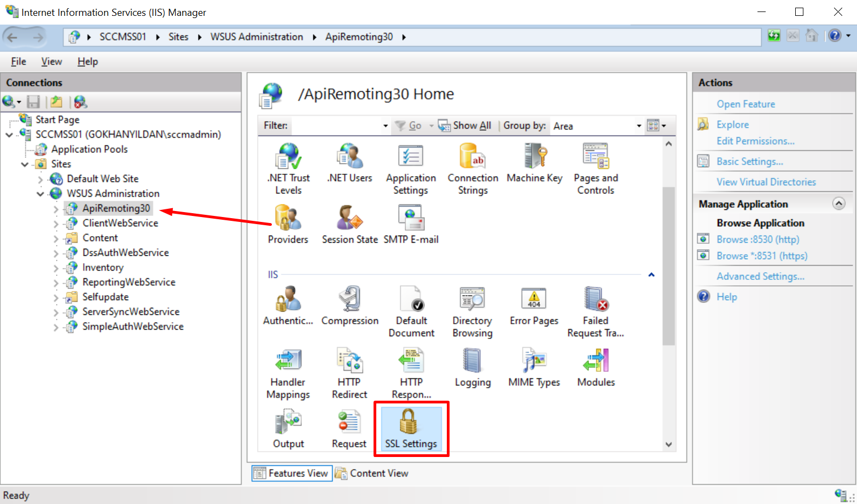The height and width of the screenshot is (504, 857).
Task: Open the Providers feature icon
Action: pos(288,224)
